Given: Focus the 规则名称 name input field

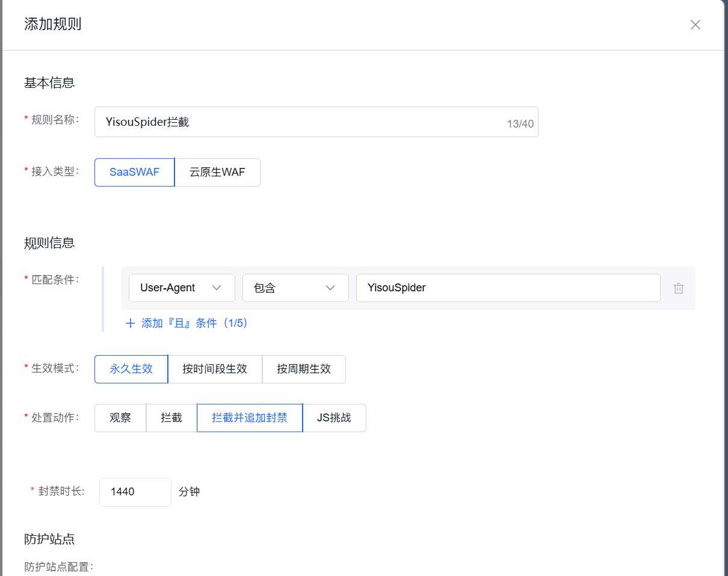Looking at the screenshot, I should [x=313, y=121].
